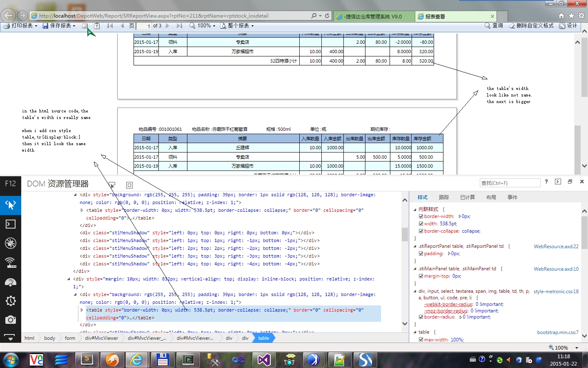Open the Debugger bug icon in F12 sidebar

click(x=11, y=243)
